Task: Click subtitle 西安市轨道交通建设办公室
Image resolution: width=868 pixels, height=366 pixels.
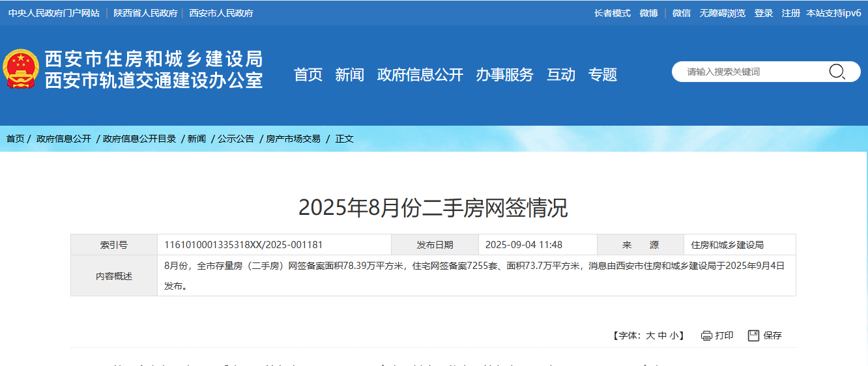Action: point(154,80)
